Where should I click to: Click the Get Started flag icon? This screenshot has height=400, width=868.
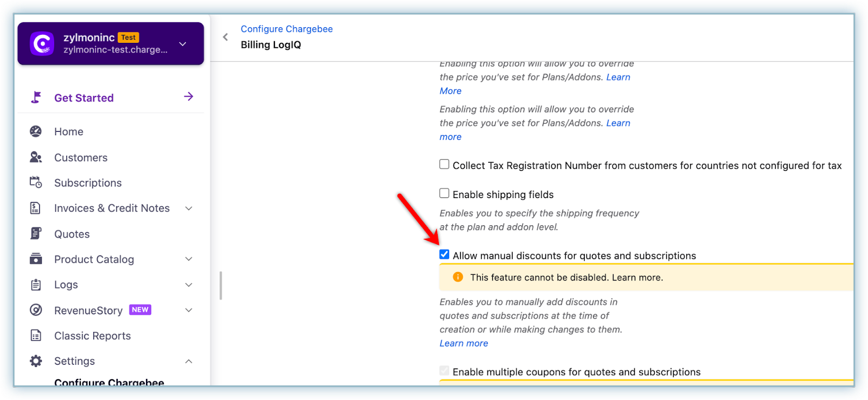click(x=36, y=98)
